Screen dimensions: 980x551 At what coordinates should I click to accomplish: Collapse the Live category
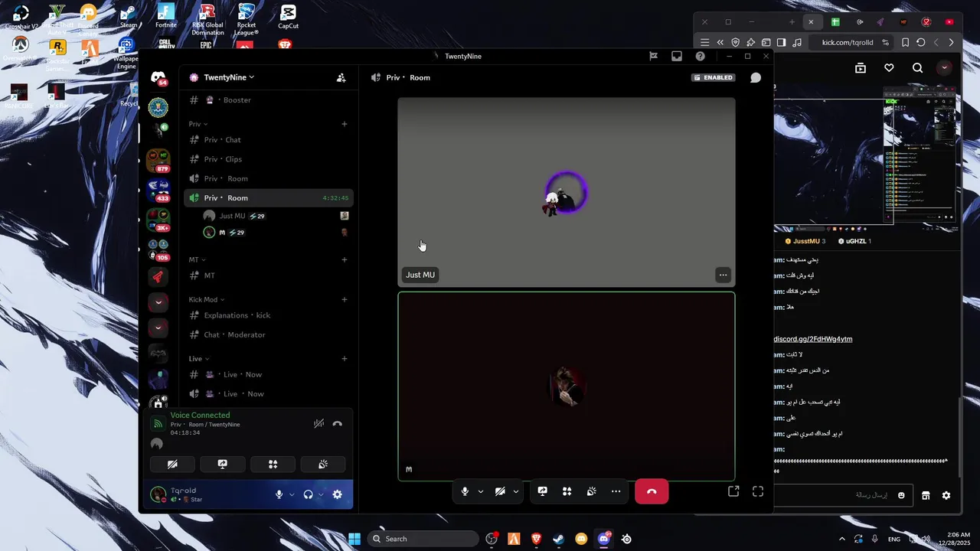click(x=199, y=358)
